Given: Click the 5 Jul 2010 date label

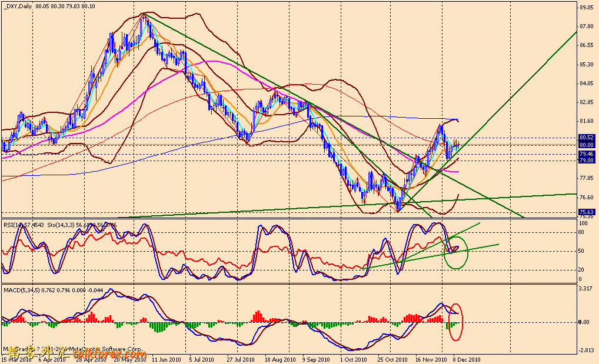Looking at the screenshot, I should click(201, 359).
